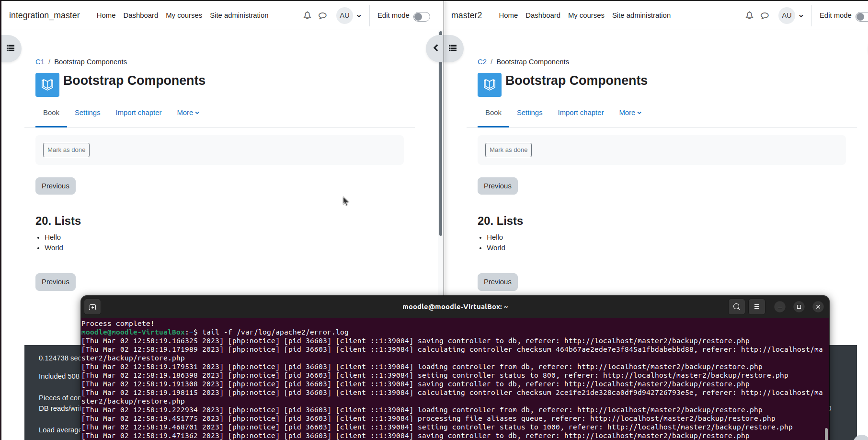868x440 pixels.
Task: Expand More menu in integration_master window
Action: click(188, 113)
